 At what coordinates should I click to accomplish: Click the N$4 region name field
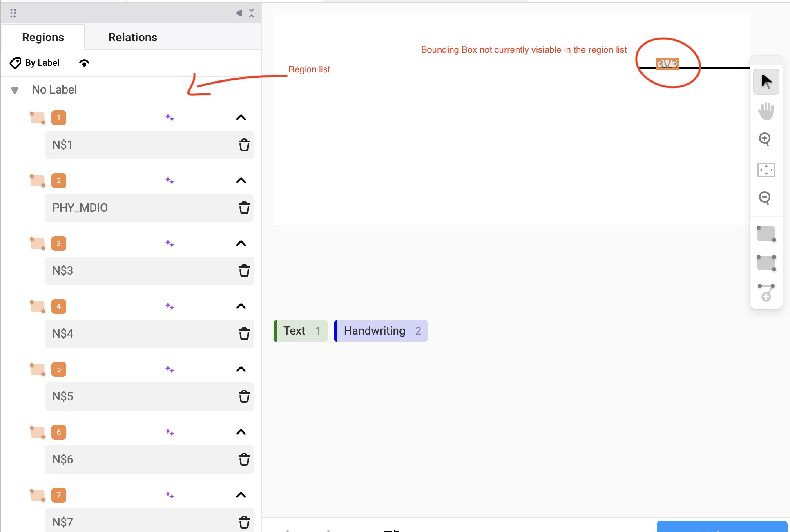click(x=123, y=333)
